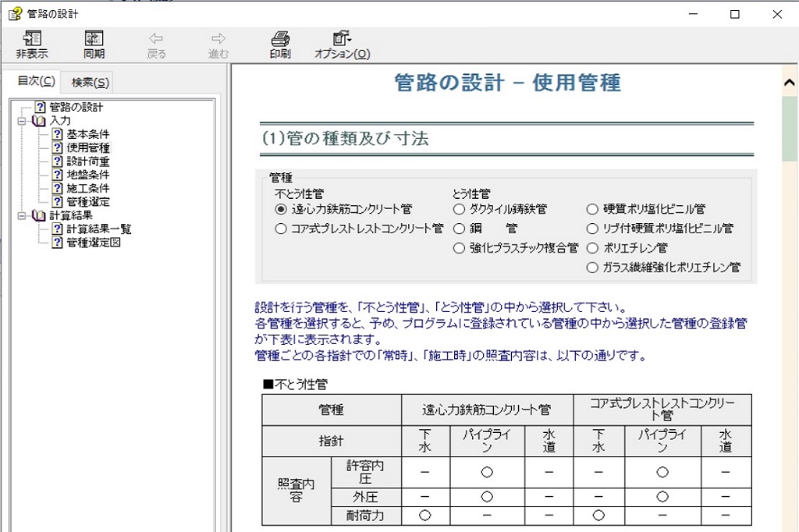Click the 非表示 (hide) toolbar icon
This screenshot has width=799, height=532.
click(32, 39)
